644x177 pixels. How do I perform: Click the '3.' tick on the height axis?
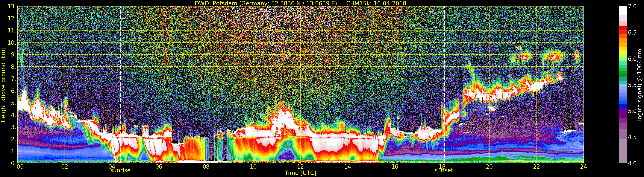tap(13, 127)
